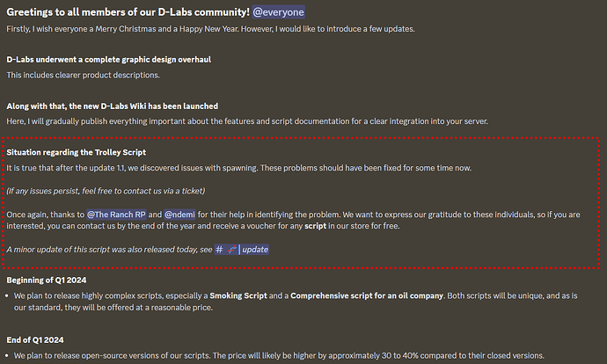The height and width of the screenshot is (364, 607).
Task: Click the open-source versions bullet text
Action: (x=280, y=355)
